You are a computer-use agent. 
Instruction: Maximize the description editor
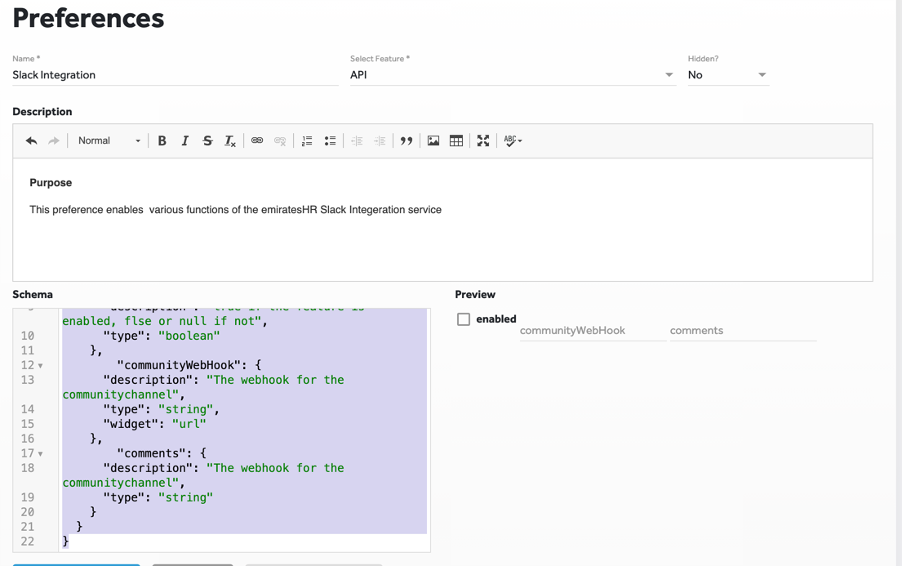tap(483, 141)
